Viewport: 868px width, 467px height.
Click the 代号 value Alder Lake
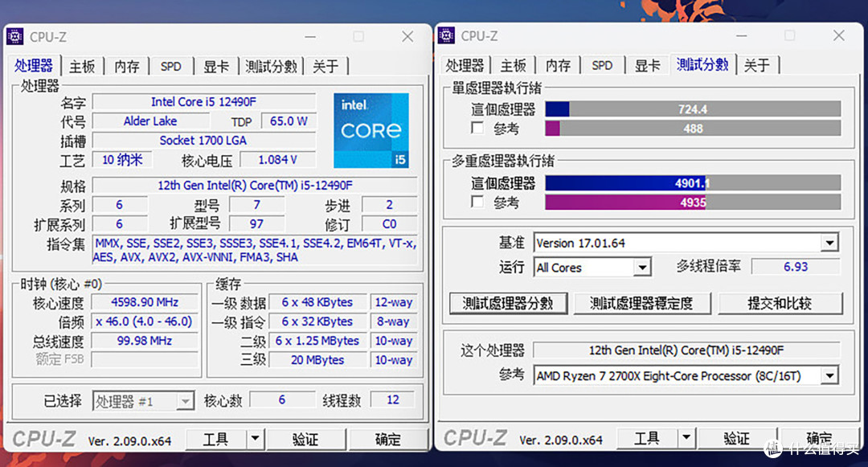pos(150,121)
